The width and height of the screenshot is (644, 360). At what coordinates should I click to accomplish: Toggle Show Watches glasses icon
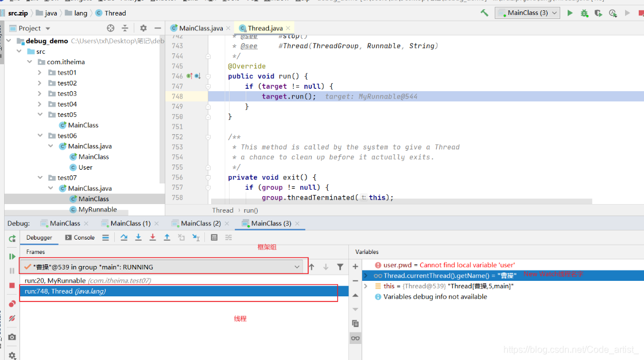click(355, 338)
